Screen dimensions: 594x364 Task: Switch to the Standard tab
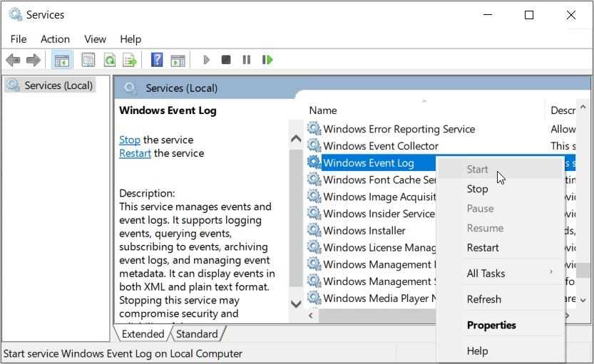point(197,333)
